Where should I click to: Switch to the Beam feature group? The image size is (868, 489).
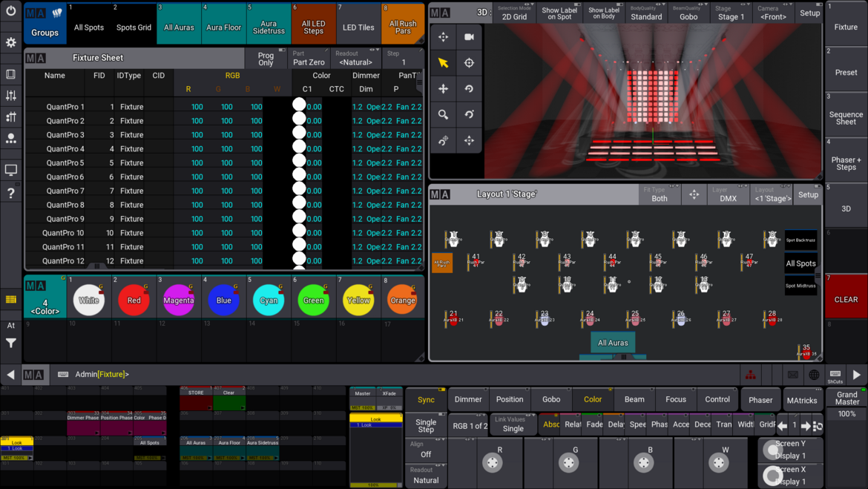[634, 399]
